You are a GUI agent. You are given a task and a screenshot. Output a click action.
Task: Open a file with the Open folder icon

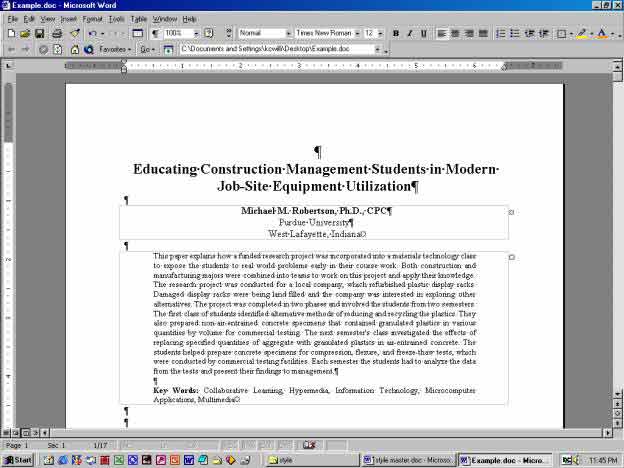[24, 33]
